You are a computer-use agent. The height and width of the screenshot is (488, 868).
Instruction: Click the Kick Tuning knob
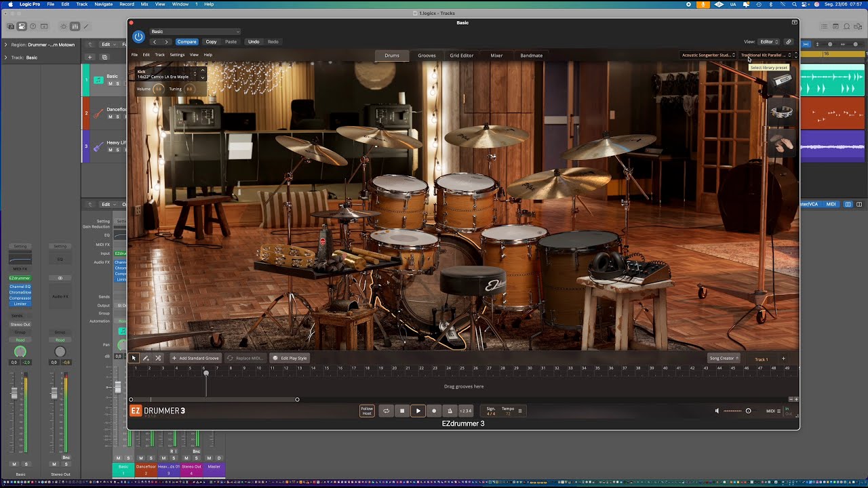[189, 89]
